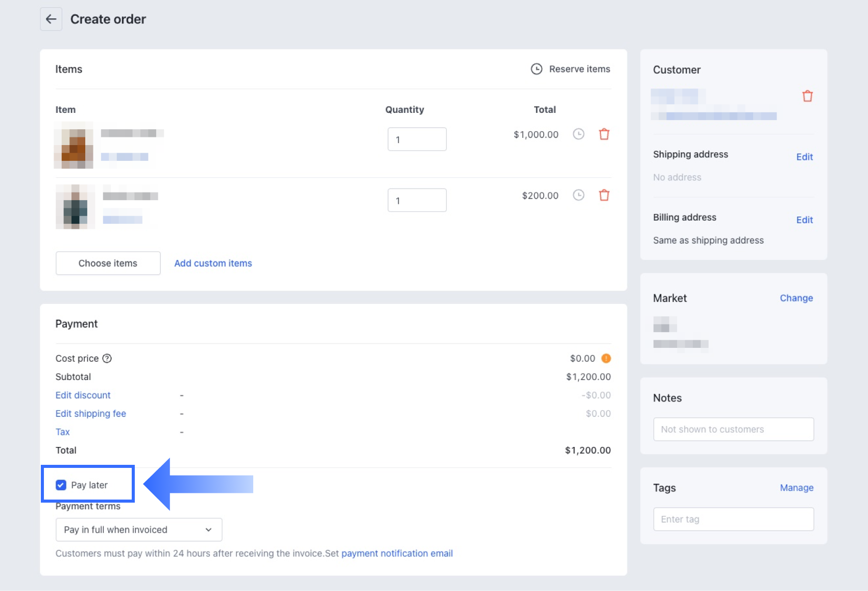Open Manage tags link
Screen dimensions: 868x591
click(x=797, y=488)
